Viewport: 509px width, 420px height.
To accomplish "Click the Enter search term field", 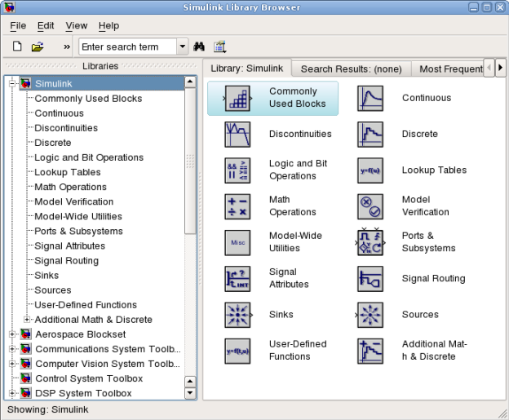I will 128,46.
